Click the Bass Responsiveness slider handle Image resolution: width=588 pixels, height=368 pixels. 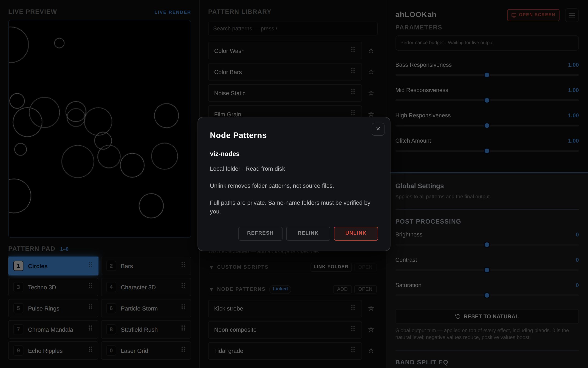coord(487,75)
